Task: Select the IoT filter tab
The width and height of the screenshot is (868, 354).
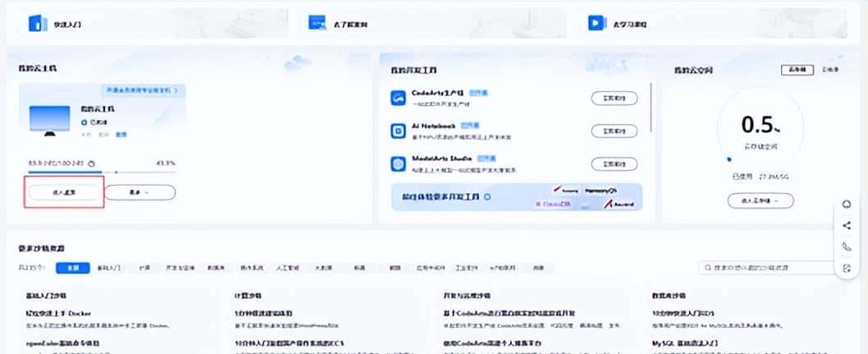Action: [503, 268]
